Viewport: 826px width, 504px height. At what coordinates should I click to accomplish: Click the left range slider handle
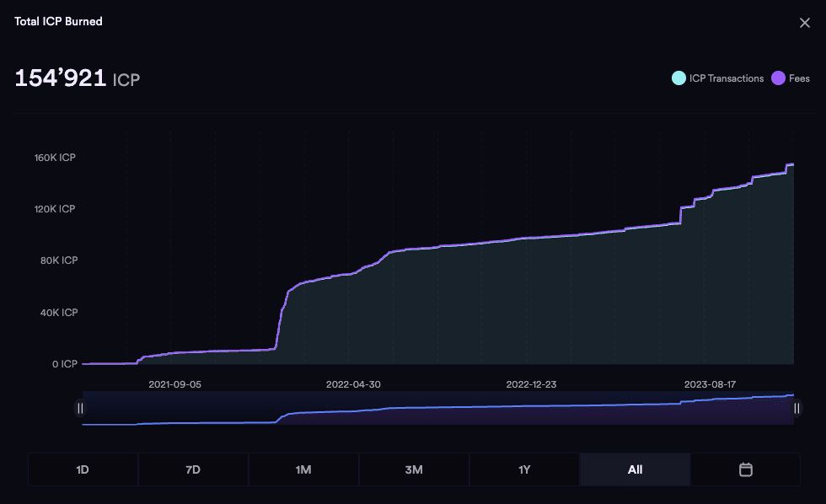[81, 408]
